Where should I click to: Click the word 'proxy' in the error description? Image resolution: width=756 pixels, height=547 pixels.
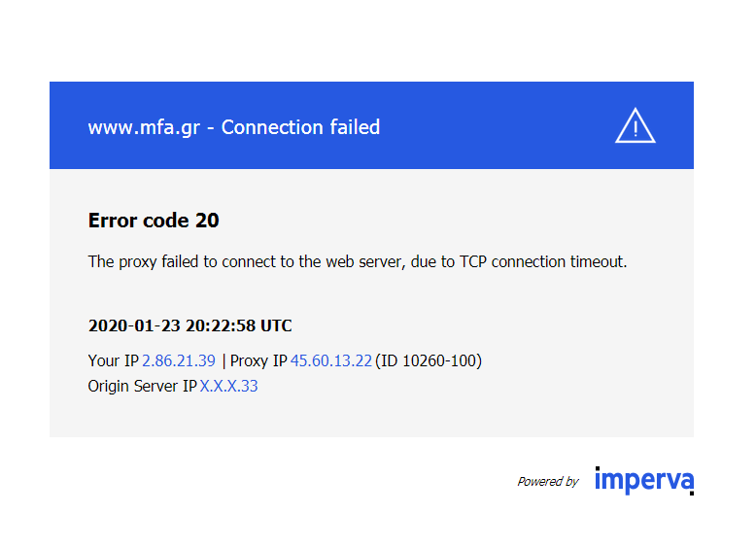136,261
